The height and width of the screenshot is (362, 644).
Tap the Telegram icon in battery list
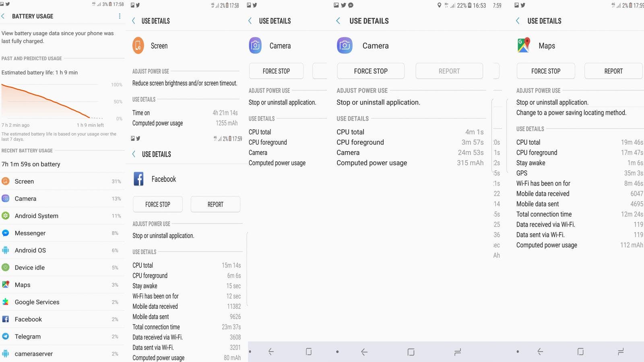coord(6,337)
